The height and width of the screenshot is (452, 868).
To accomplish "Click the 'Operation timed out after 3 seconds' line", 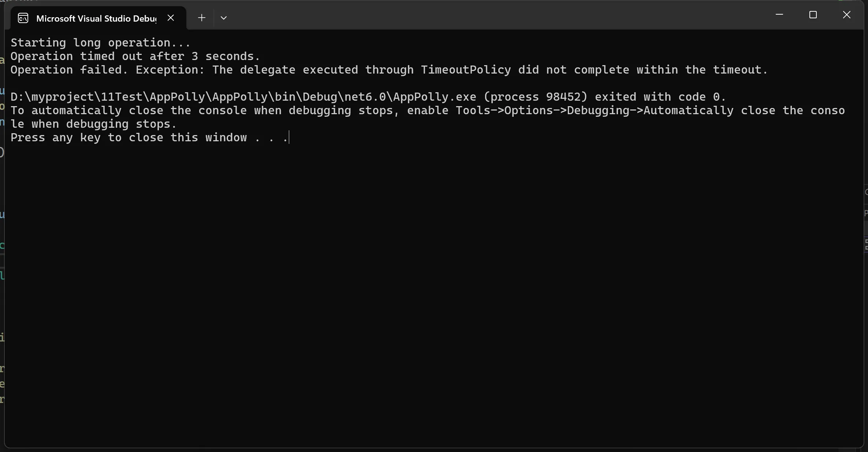I will pyautogui.click(x=135, y=56).
